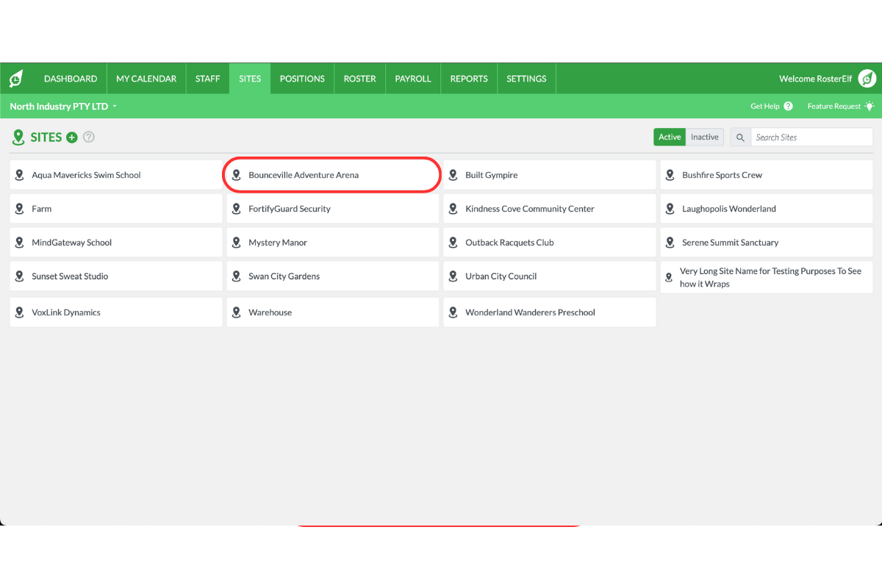Click the green add site plus icon
Screen dimensions: 882x588
coord(72,137)
